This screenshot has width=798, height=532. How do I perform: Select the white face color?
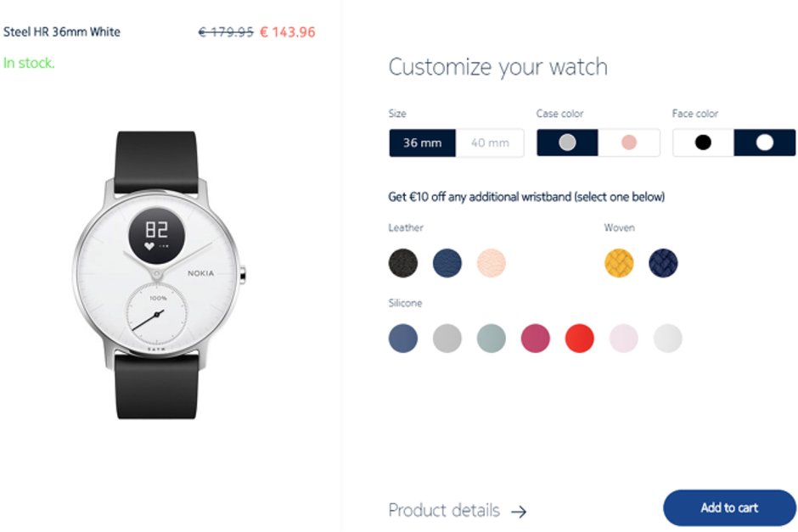pos(764,143)
